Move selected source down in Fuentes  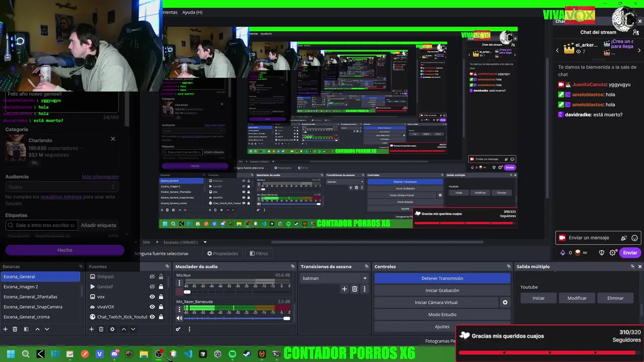133,329
